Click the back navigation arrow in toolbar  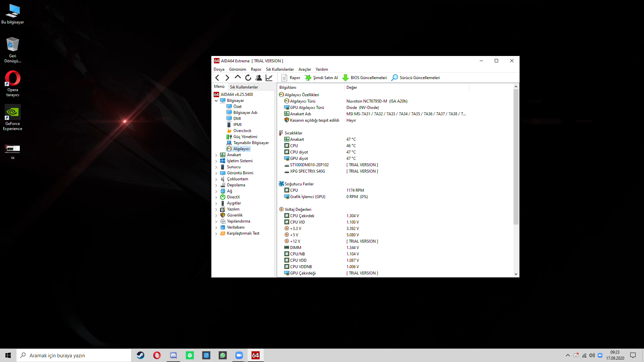pos(217,78)
